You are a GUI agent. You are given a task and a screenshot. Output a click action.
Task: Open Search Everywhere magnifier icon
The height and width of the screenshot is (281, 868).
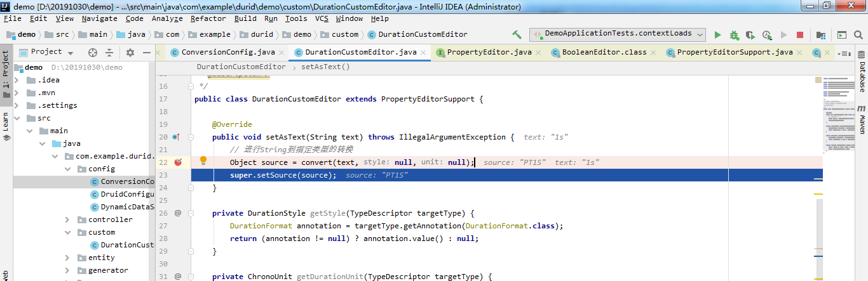858,35
